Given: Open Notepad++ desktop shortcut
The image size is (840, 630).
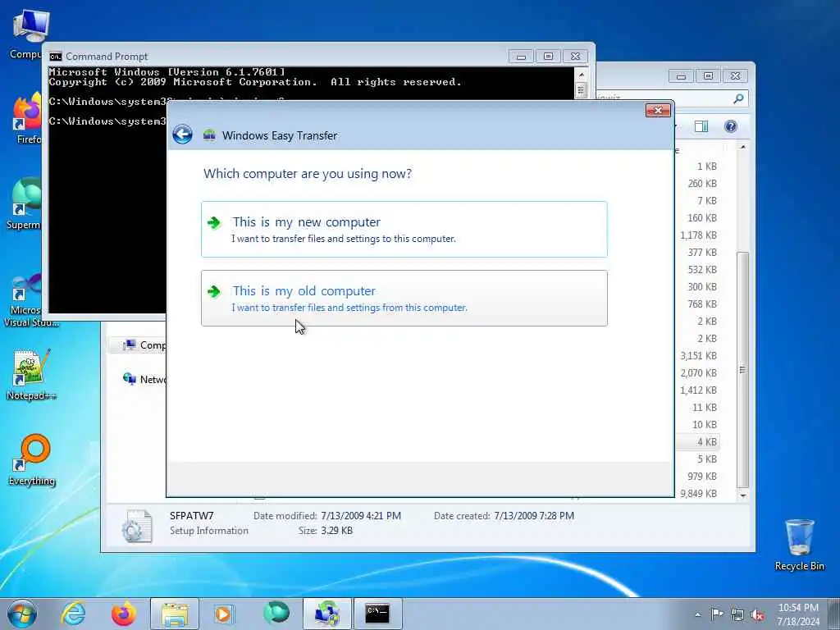Looking at the screenshot, I should (31, 375).
